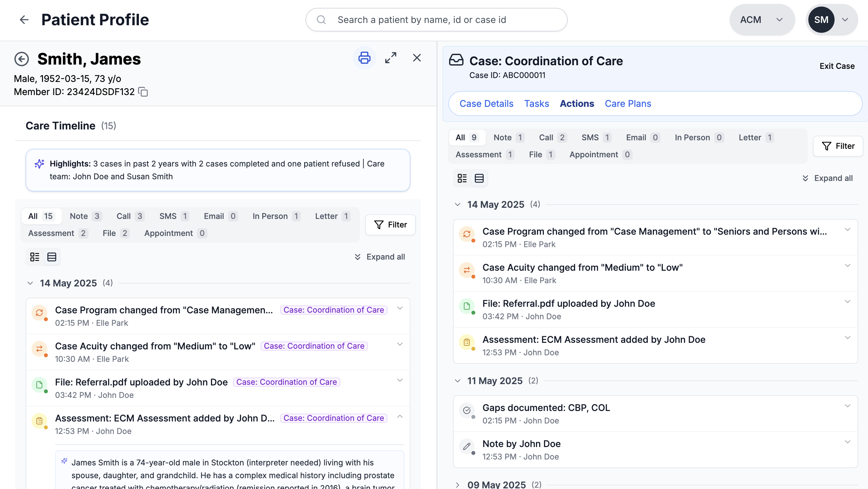Click Exit Case button
This screenshot has height=489, width=868.
pyautogui.click(x=837, y=66)
